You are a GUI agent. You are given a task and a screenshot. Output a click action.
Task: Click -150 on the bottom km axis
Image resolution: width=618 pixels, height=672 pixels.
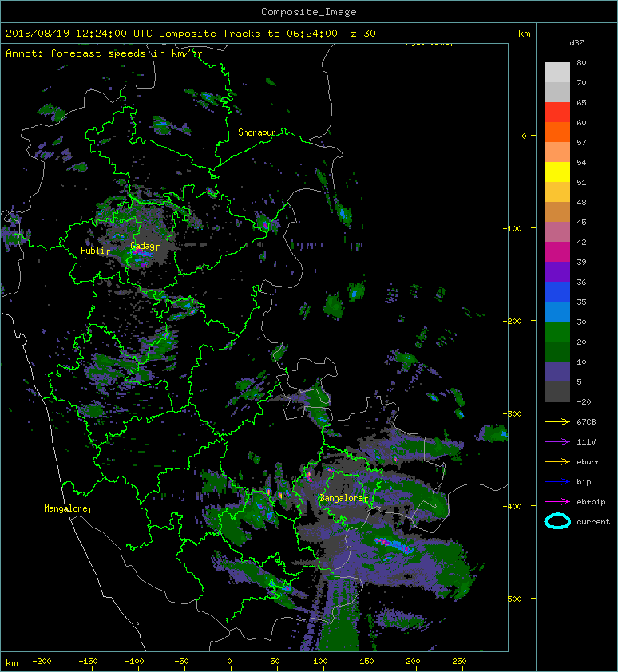(x=88, y=662)
